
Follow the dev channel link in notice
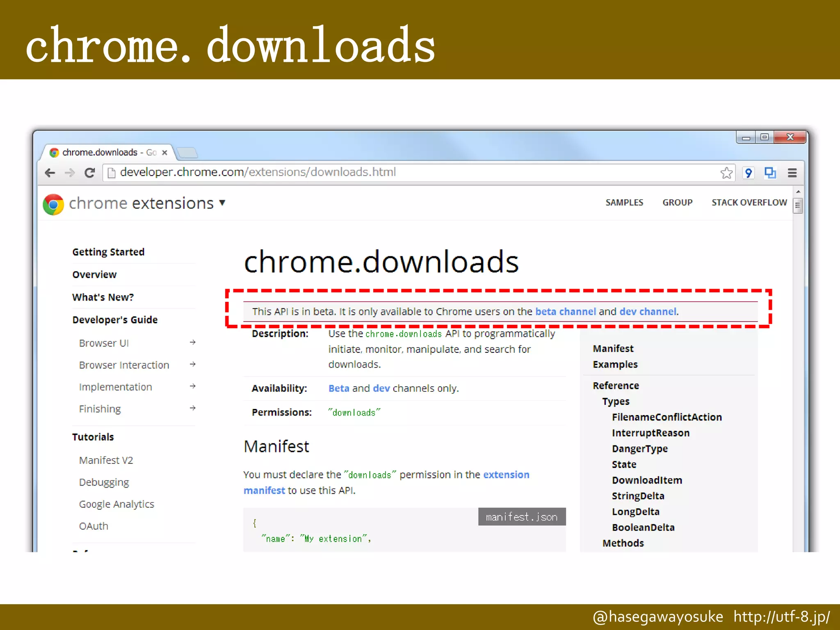coord(648,312)
